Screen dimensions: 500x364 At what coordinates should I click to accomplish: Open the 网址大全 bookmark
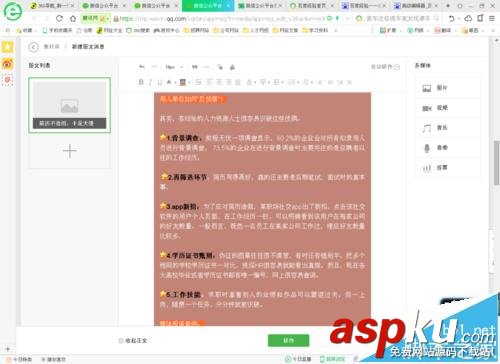109,30
